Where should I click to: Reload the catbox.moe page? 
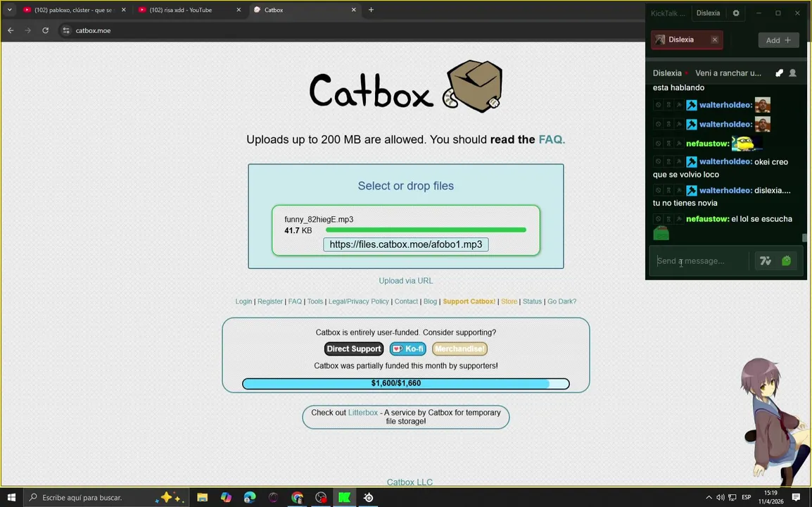click(46, 30)
